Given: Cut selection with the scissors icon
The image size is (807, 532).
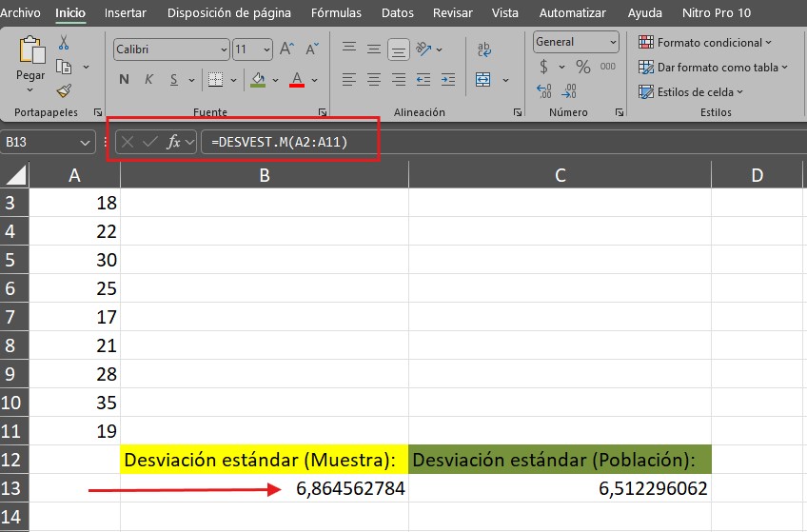Looking at the screenshot, I should [x=64, y=42].
